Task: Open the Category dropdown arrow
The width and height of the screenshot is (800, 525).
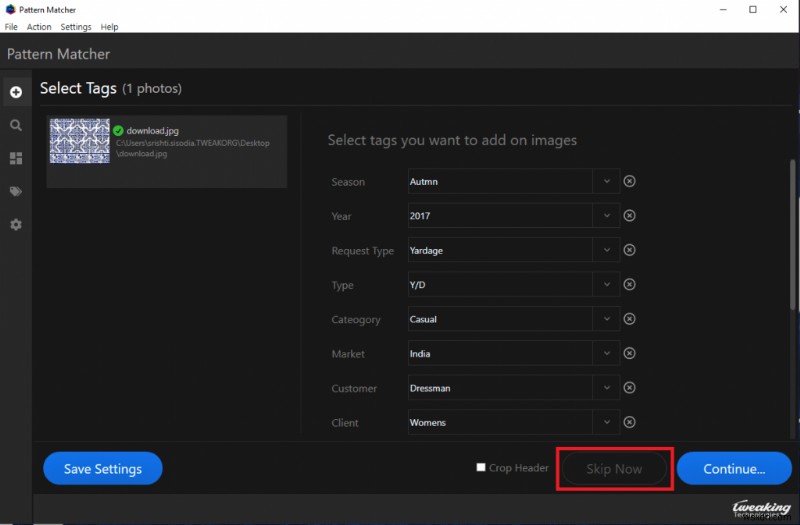Action: 606,319
